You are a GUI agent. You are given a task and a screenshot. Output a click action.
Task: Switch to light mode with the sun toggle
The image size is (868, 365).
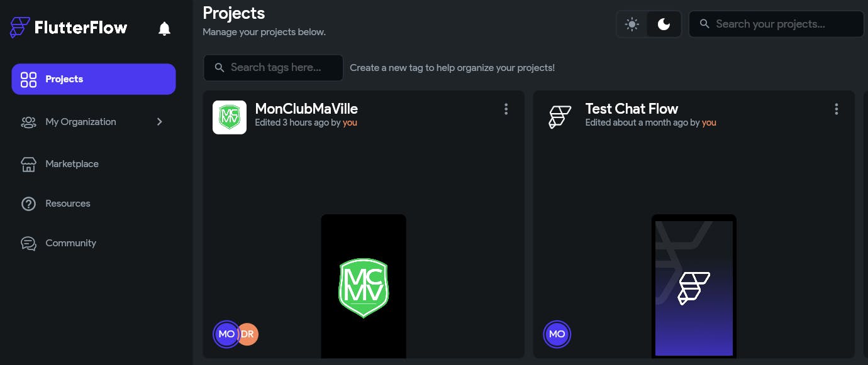point(632,24)
